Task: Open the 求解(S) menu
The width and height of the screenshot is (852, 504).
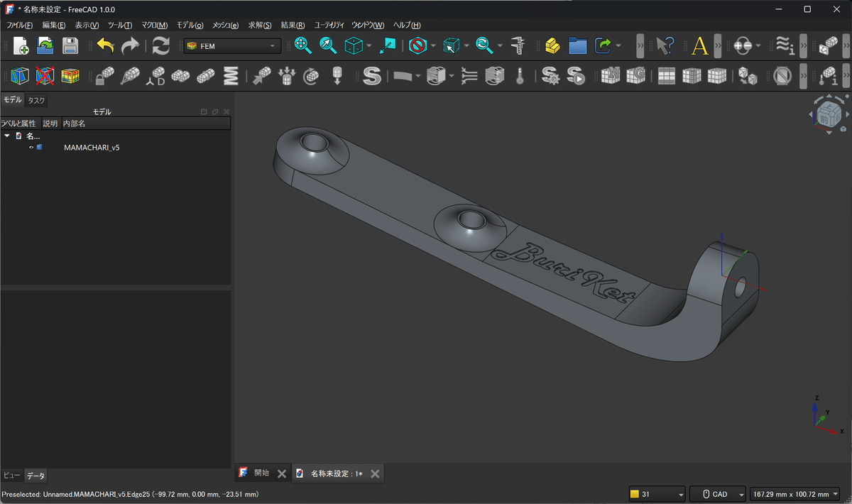Action: pyautogui.click(x=260, y=25)
